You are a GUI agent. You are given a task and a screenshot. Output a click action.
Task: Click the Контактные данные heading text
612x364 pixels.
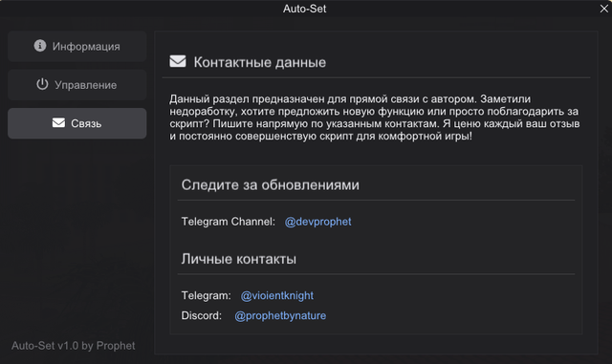tap(259, 62)
